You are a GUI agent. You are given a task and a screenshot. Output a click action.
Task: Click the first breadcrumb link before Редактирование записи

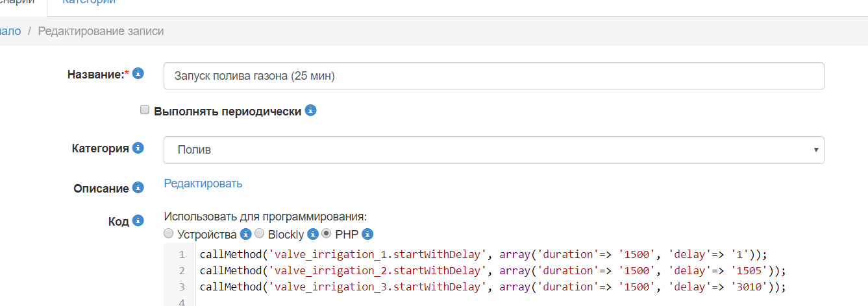tap(10, 30)
